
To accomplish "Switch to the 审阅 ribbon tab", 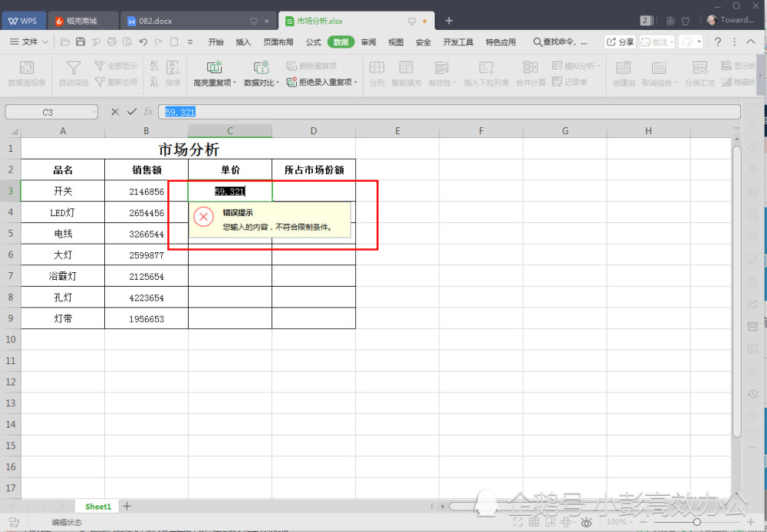I will pyautogui.click(x=368, y=42).
